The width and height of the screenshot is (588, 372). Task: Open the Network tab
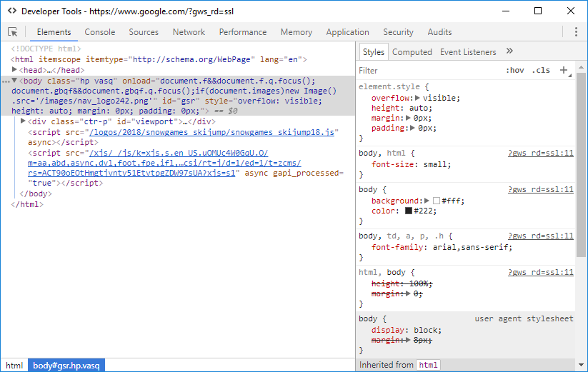[x=189, y=32]
